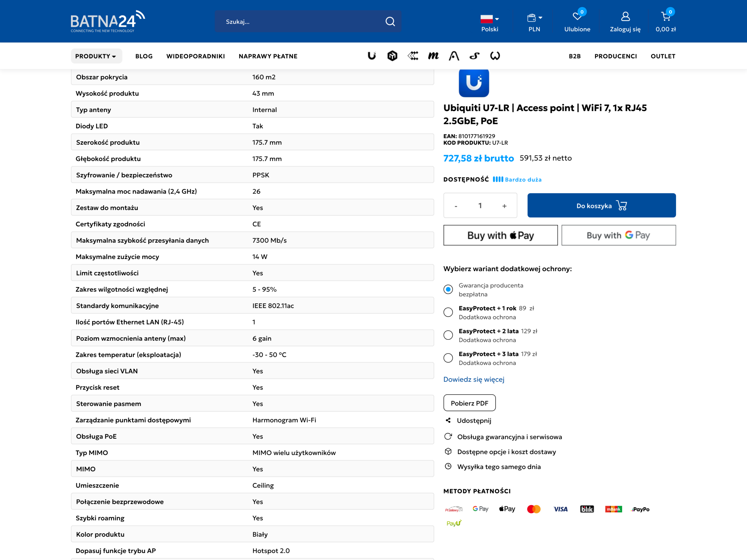Open the cursive m brand icon
This screenshot has width=747, height=560.
[433, 56]
